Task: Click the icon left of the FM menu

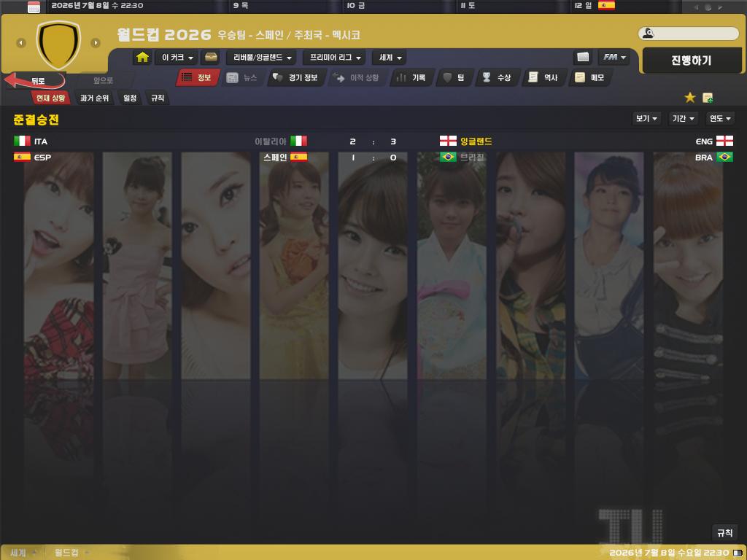Action: point(583,58)
